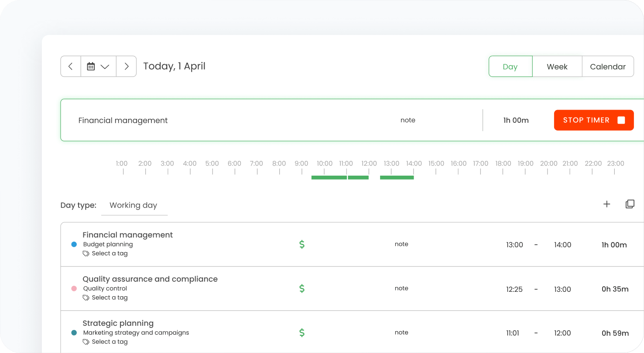Open Quality assurance and compliance entry title
Viewport: 644px width, 353px height.
(x=150, y=279)
